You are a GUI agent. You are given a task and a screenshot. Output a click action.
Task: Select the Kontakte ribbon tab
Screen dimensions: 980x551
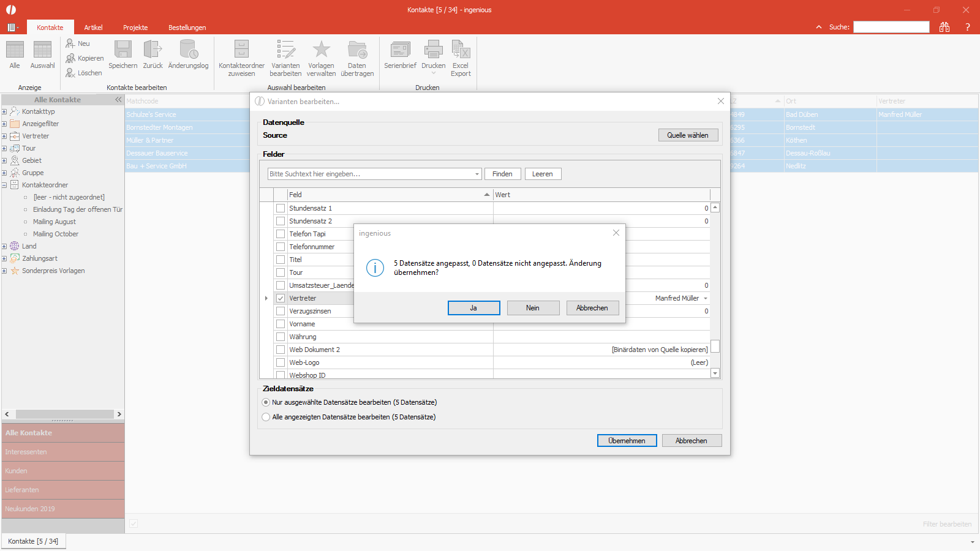tap(50, 28)
